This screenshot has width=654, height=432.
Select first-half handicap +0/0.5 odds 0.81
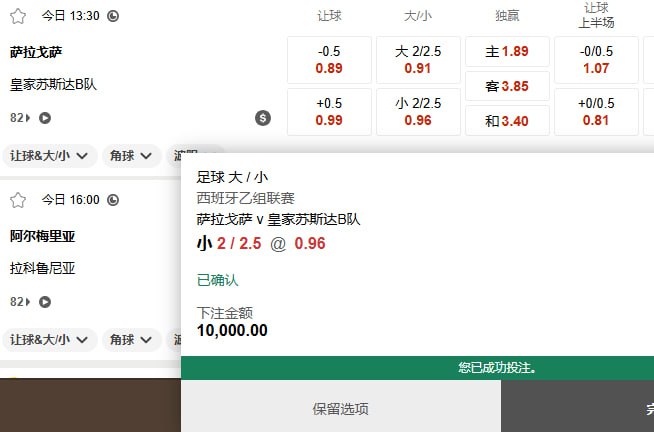click(x=596, y=112)
